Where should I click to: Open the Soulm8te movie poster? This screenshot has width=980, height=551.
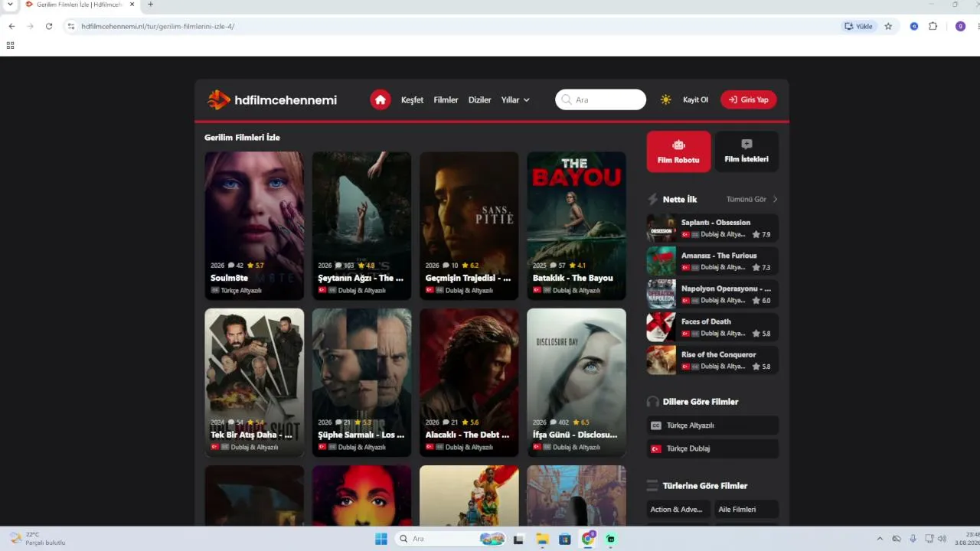[x=254, y=226]
